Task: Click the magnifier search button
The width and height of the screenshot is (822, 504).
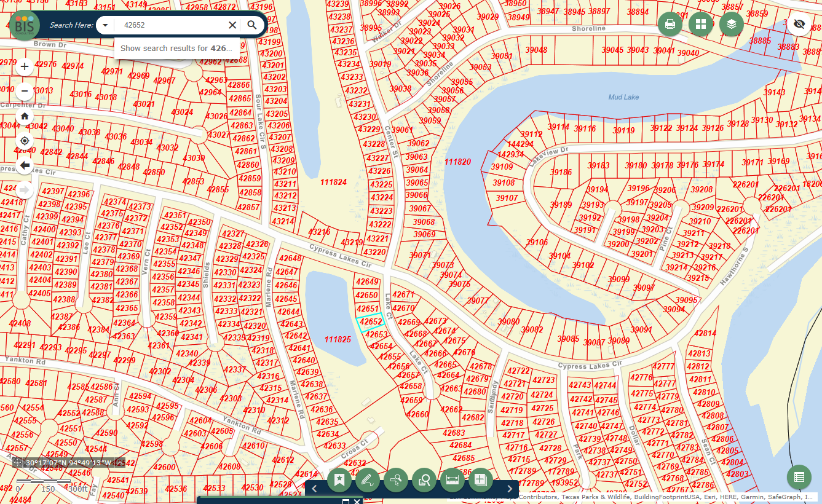Action: pos(252,25)
